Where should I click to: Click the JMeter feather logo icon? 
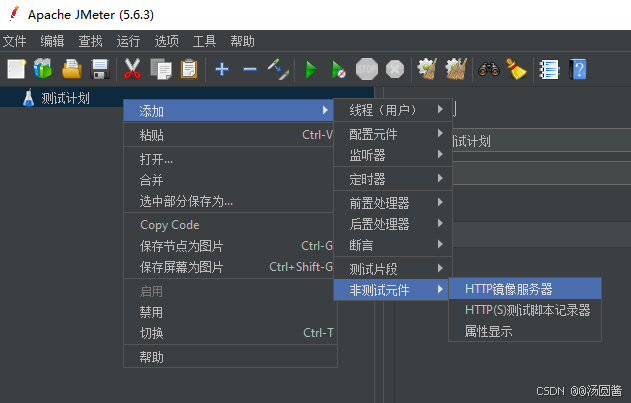(14, 14)
